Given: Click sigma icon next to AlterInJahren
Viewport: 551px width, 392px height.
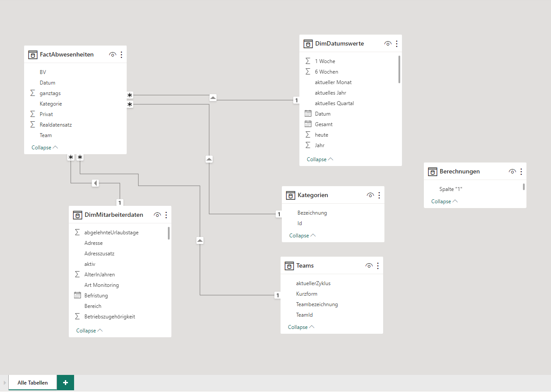Looking at the screenshot, I should coord(78,275).
